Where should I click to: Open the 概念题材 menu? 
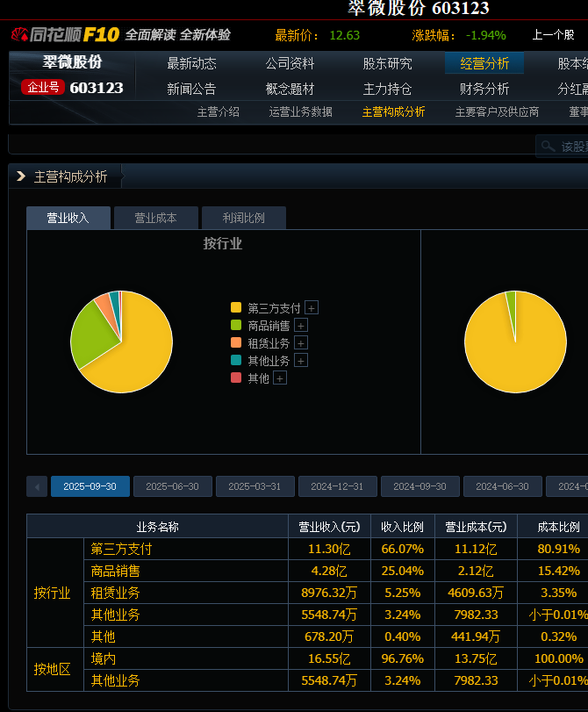tap(290, 89)
